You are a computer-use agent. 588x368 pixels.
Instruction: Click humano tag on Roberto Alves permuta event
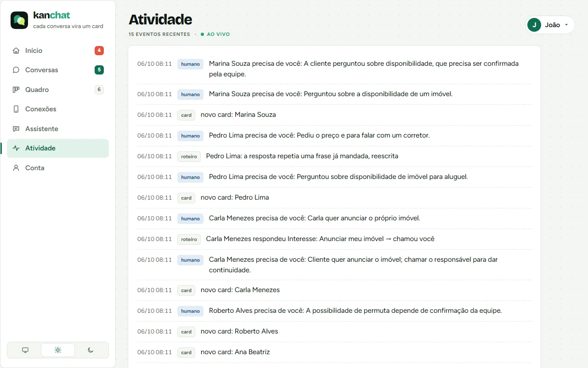(190, 311)
